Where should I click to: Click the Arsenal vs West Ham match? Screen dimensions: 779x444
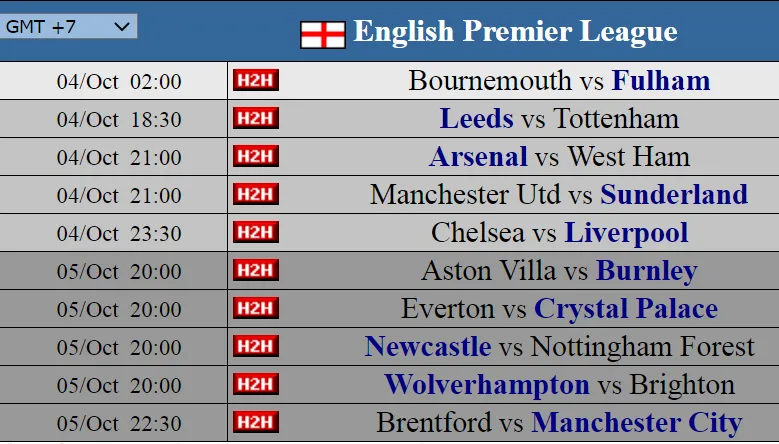pyautogui.click(x=559, y=157)
